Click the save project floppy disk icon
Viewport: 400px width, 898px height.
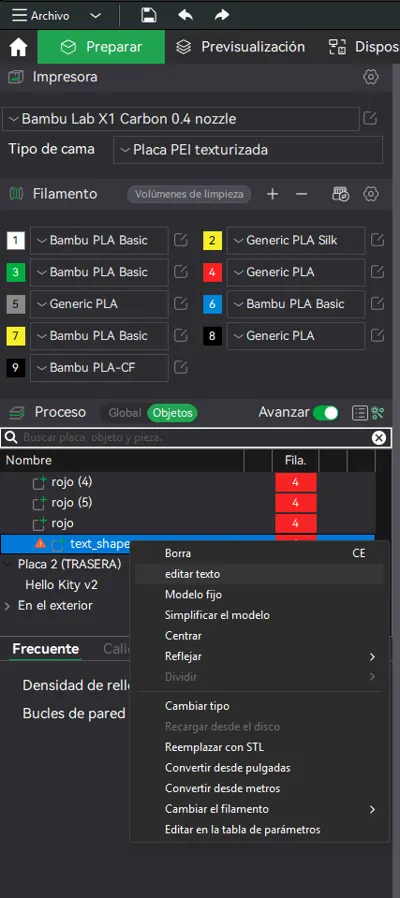click(x=148, y=15)
